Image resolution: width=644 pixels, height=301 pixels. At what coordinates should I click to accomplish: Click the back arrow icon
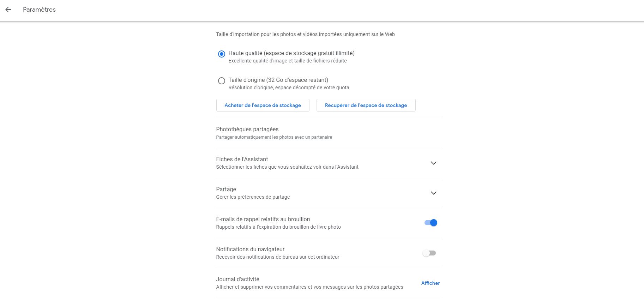pos(8,10)
